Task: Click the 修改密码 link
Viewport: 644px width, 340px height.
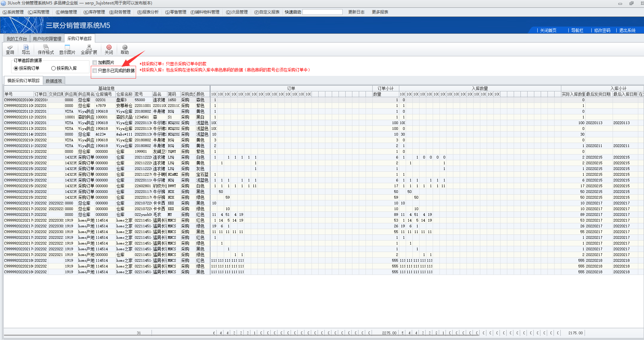Action: coord(602,30)
